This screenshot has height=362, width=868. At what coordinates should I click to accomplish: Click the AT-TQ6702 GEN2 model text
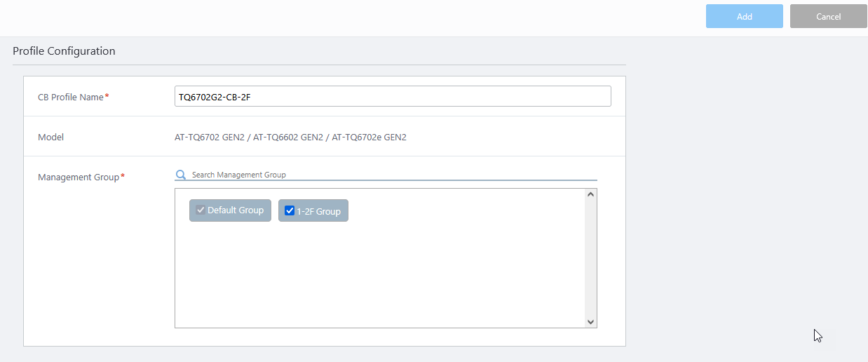pos(210,138)
